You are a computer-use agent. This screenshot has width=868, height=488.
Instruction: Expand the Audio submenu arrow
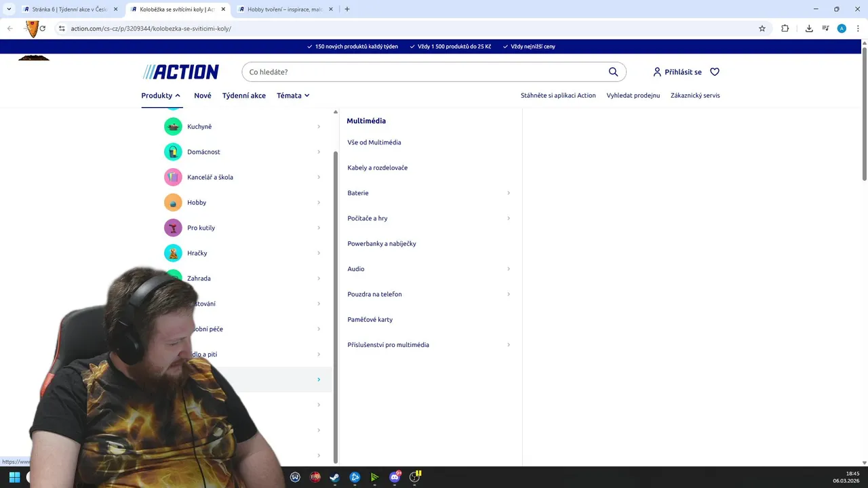(x=509, y=269)
